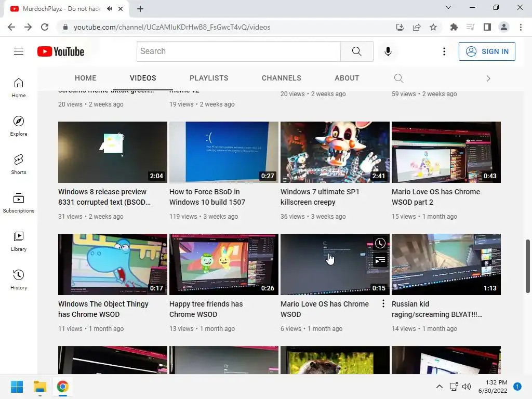The height and width of the screenshot is (399, 532).
Task: Click the page vertical scrollbar thumb
Action: point(528,266)
